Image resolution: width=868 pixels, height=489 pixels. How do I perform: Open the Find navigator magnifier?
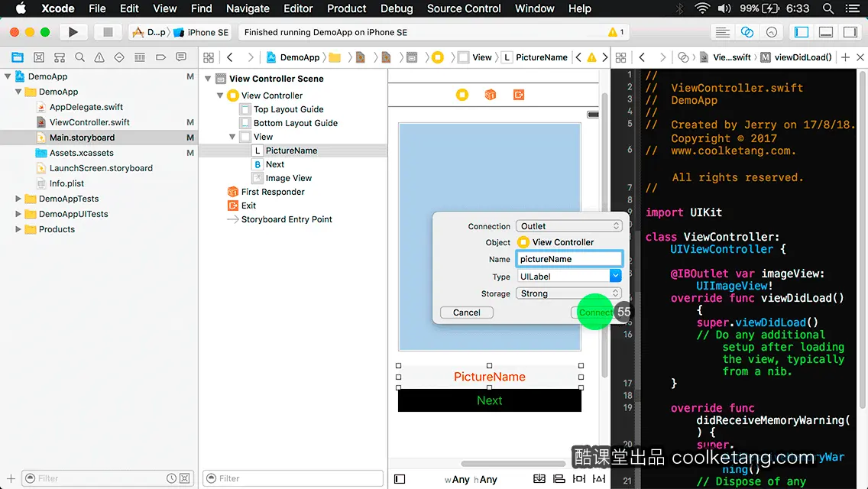[x=79, y=57]
